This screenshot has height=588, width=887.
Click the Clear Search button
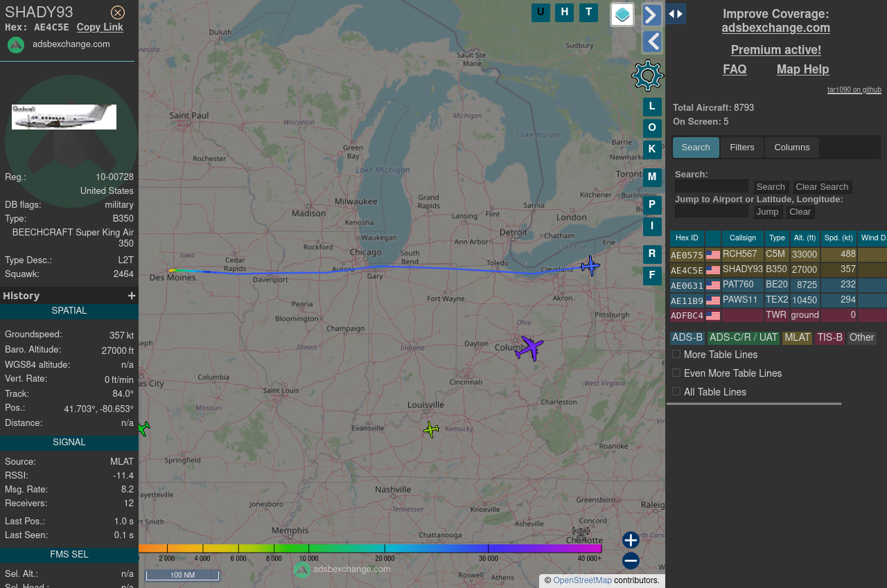(x=822, y=187)
